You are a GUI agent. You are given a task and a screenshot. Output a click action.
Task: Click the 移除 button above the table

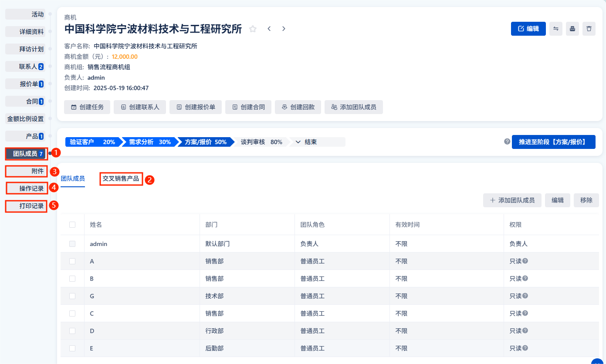(x=586, y=200)
